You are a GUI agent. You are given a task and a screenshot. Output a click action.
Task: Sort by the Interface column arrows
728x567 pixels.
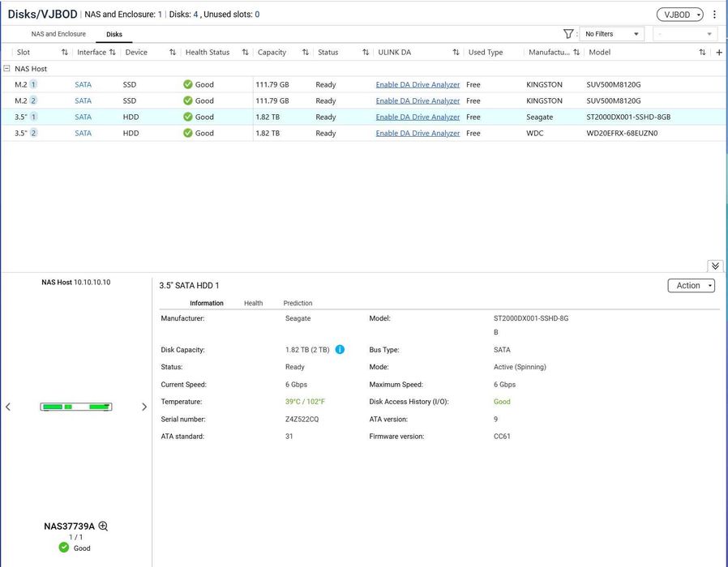tap(113, 53)
